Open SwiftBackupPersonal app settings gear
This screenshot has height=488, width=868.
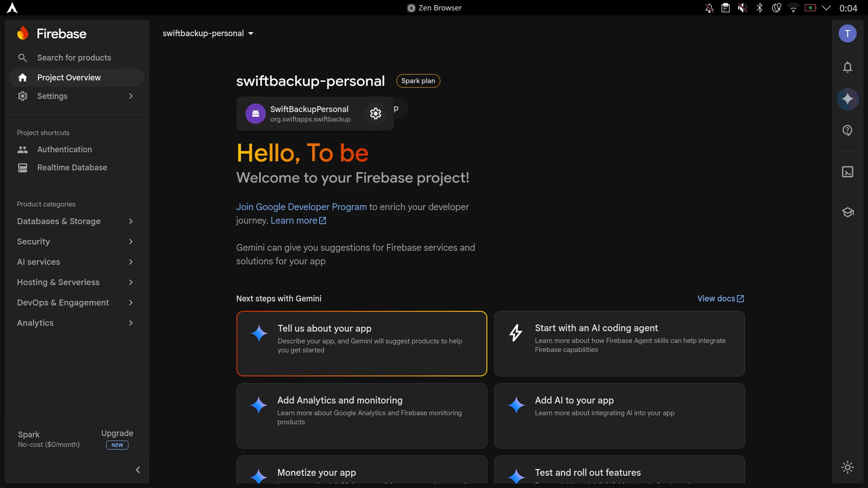(x=376, y=113)
